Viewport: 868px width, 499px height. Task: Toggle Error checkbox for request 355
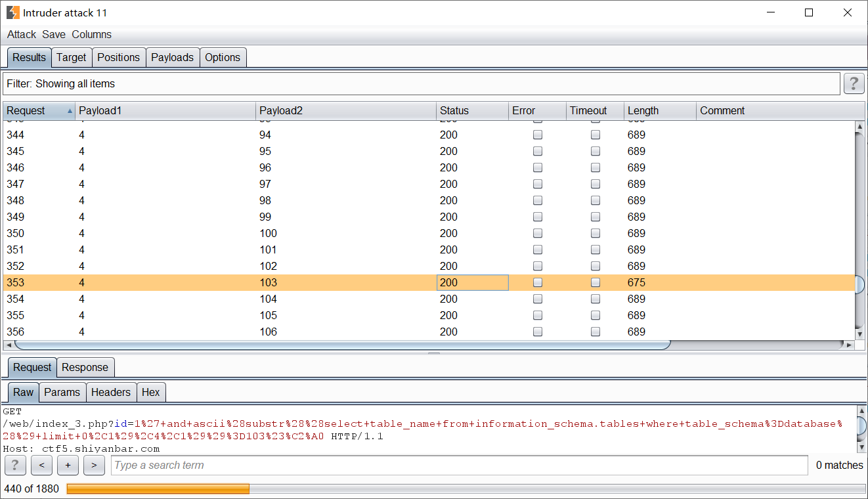538,315
